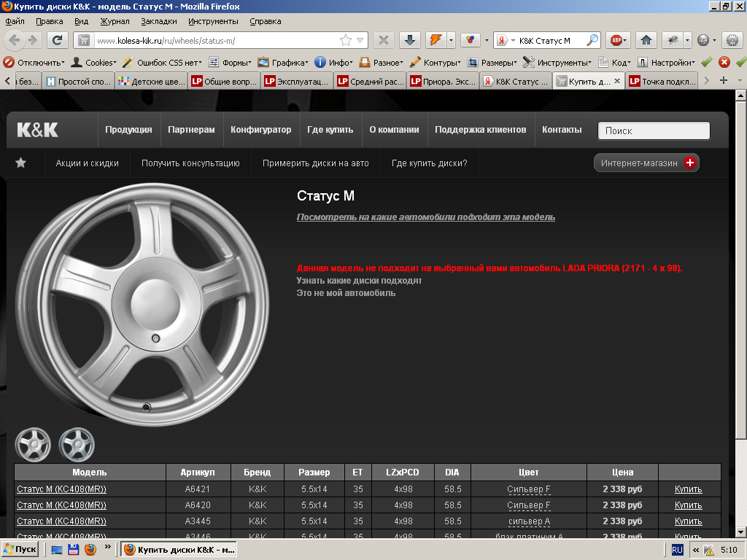Click the warning tray icon
This screenshot has width=747, height=560.
coord(709,551)
